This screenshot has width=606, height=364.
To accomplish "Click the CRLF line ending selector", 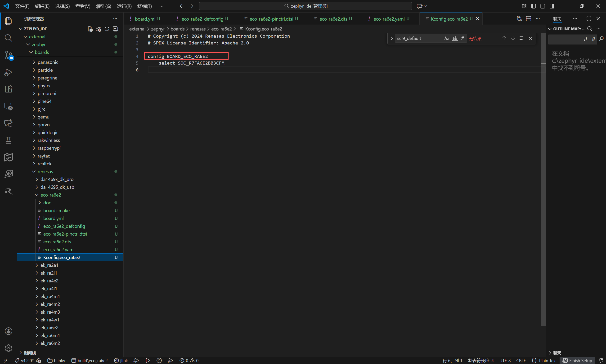I will coord(521,360).
